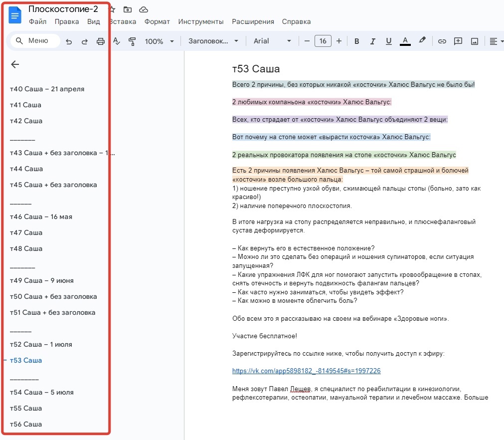The height and width of the screenshot is (440, 504).
Task: Jump to outline item т47 Саша
Action: pyautogui.click(x=26, y=232)
